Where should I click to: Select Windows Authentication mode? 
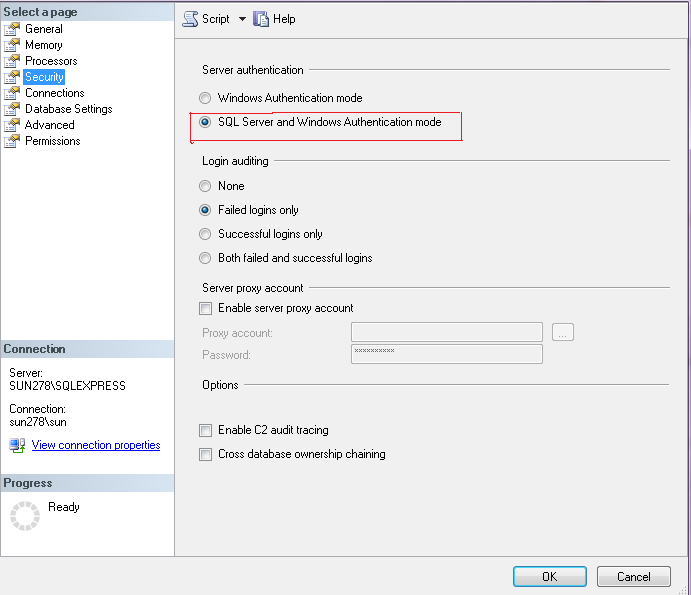tap(205, 98)
